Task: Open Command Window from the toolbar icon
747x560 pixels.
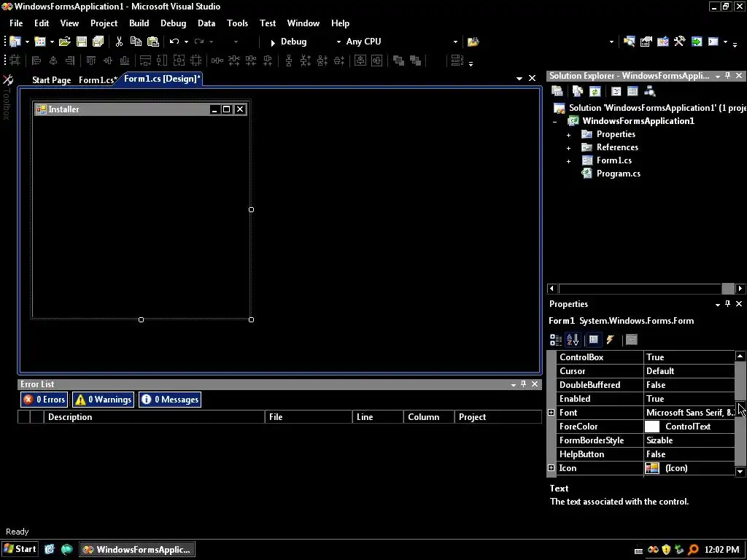Action: 713,42
